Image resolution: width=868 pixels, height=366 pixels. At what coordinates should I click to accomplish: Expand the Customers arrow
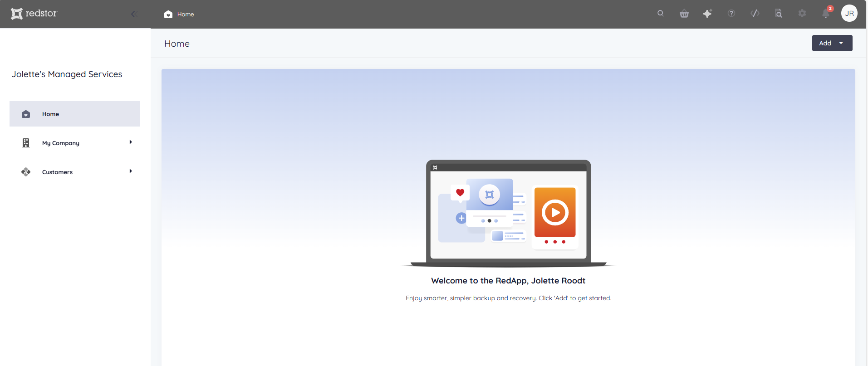tap(131, 171)
